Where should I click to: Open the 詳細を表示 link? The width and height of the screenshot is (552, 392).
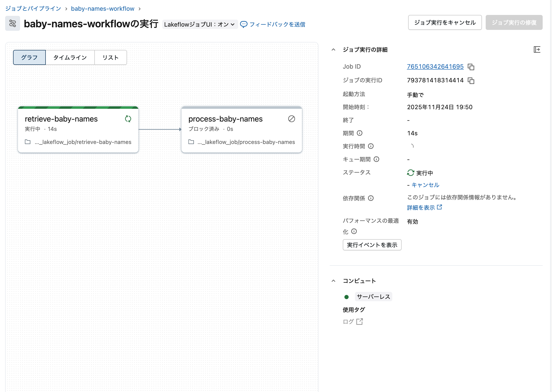421,207
